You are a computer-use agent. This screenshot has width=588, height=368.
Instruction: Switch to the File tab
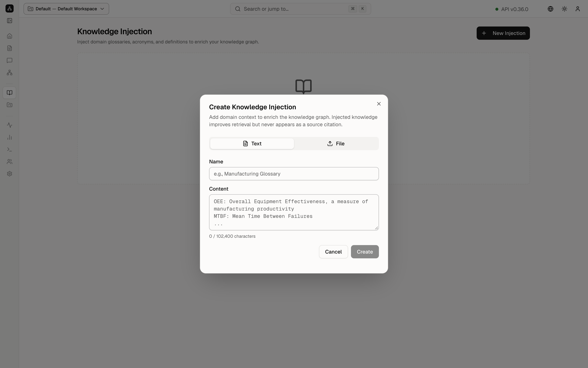pyautogui.click(x=336, y=144)
